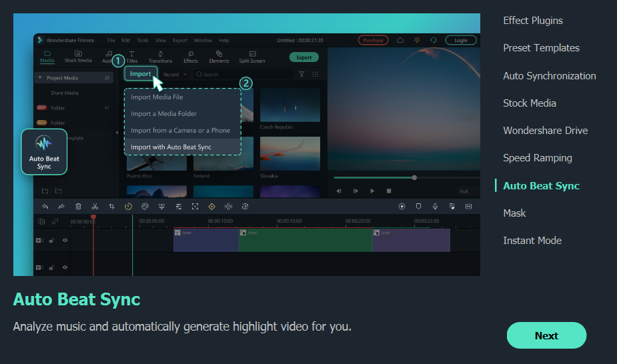
Task: Click the red Purchase button
Action: (373, 40)
